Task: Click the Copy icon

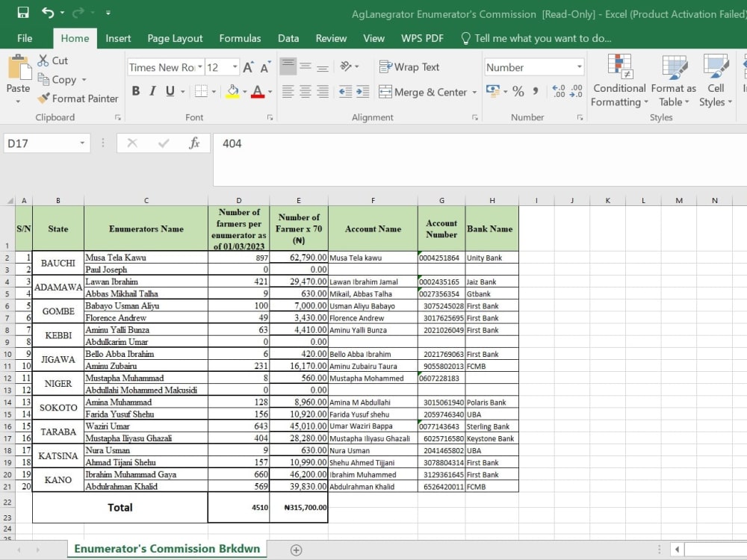Action: click(43, 79)
